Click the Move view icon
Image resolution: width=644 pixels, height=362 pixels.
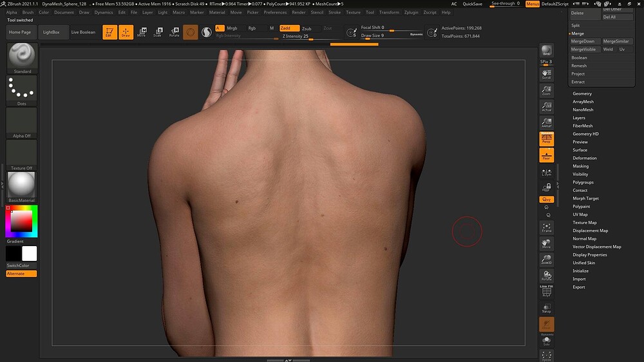[x=546, y=243]
